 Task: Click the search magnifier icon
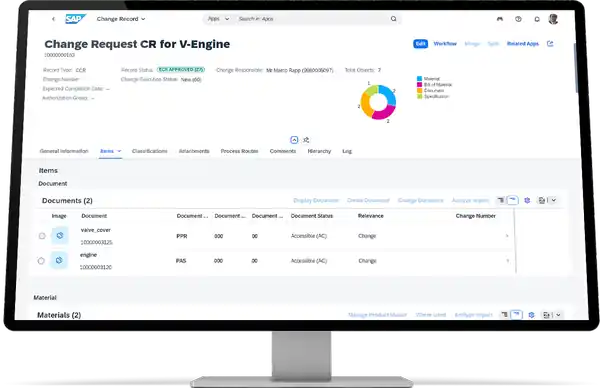(x=393, y=19)
